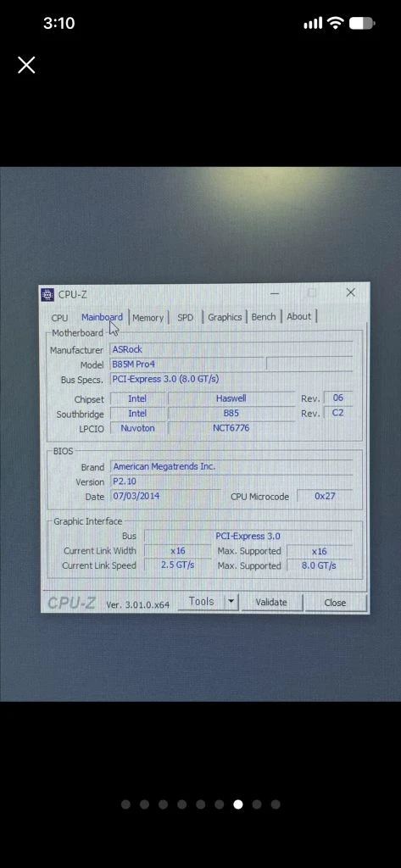The height and width of the screenshot is (868, 401).
Task: Minimize the CPU-Z window
Action: [275, 292]
